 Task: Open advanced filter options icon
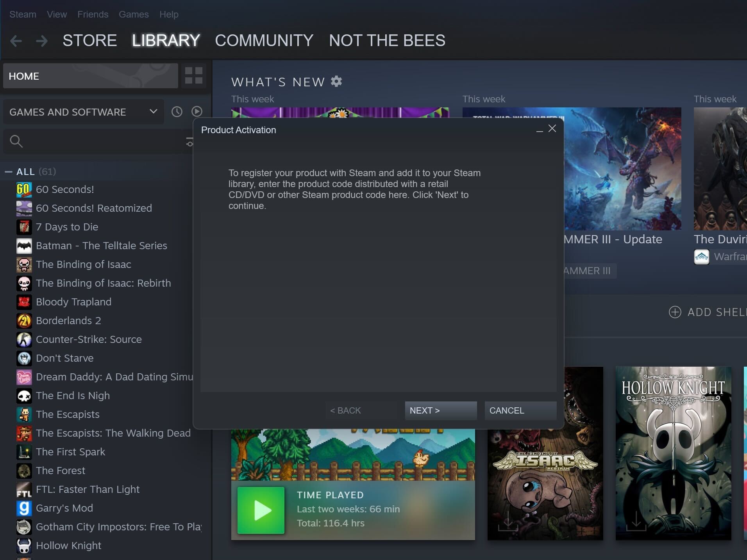pyautogui.click(x=189, y=142)
